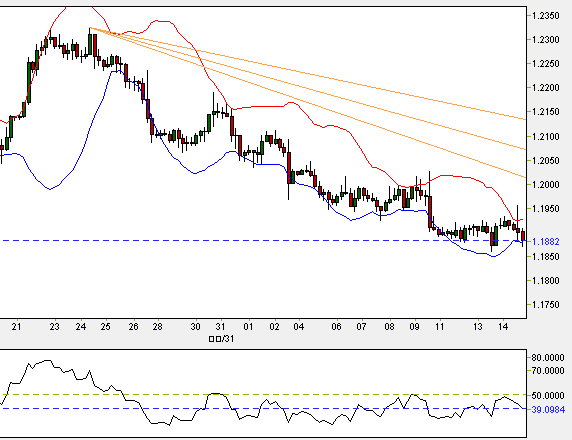
Task: Click the date label 09 on time axis
Action: 414,327
